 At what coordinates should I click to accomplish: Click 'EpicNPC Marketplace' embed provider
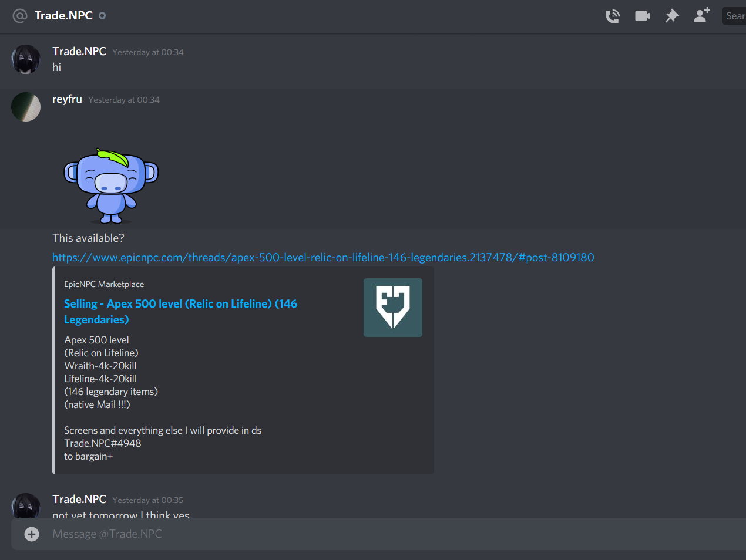(x=104, y=284)
